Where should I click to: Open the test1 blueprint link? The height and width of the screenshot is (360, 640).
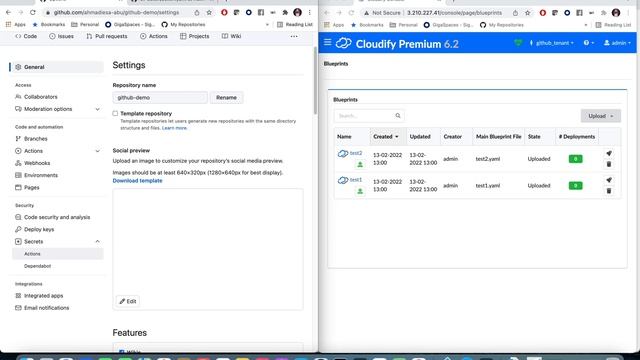(x=356, y=180)
